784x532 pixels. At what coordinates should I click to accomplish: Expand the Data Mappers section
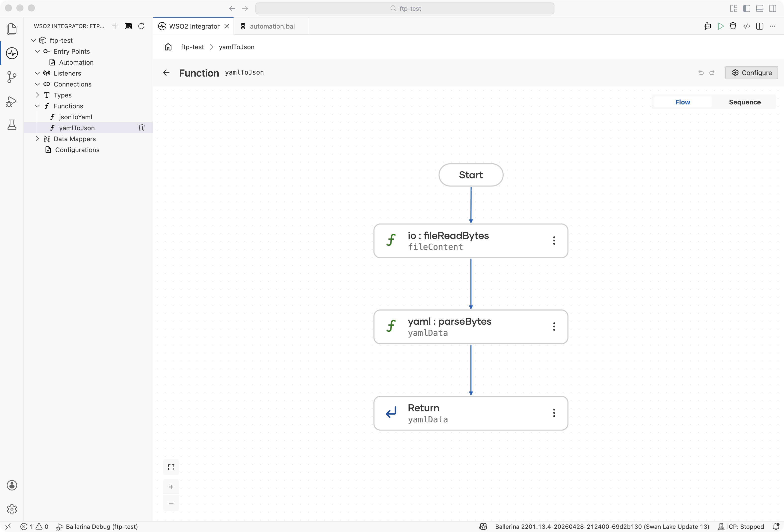(38, 139)
